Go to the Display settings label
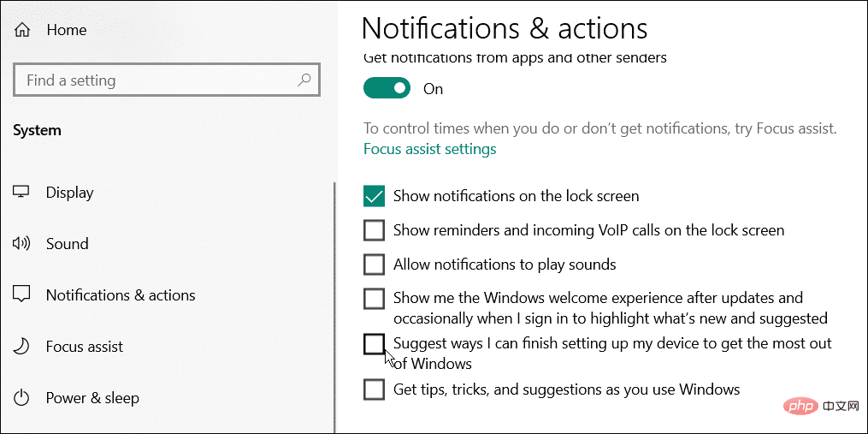 69,193
